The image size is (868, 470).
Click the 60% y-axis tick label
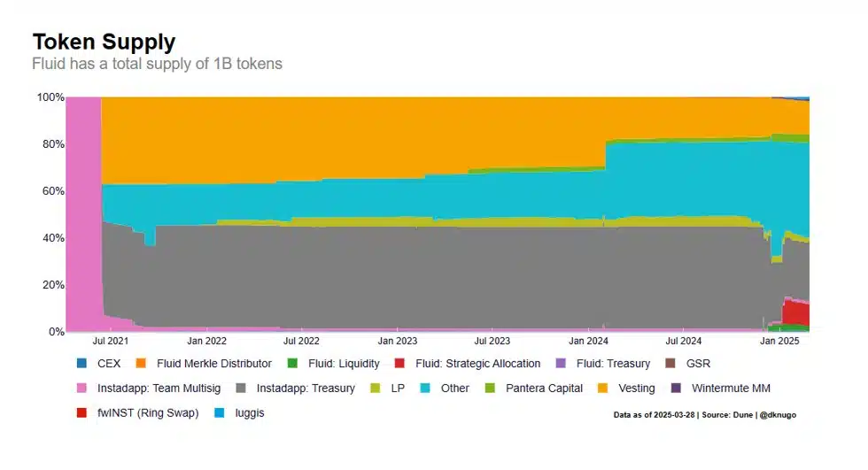[x=50, y=191]
